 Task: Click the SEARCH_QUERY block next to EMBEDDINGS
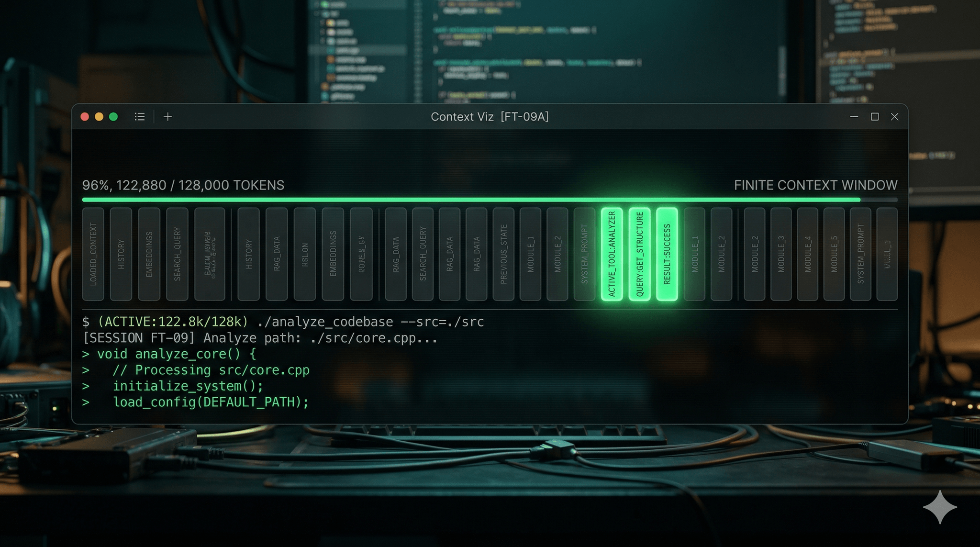click(x=177, y=254)
